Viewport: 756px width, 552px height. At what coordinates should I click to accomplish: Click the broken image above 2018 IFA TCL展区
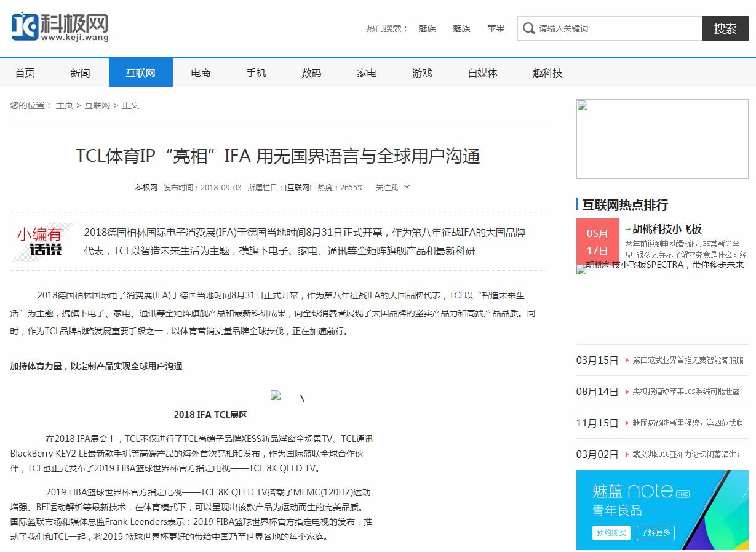(x=276, y=396)
